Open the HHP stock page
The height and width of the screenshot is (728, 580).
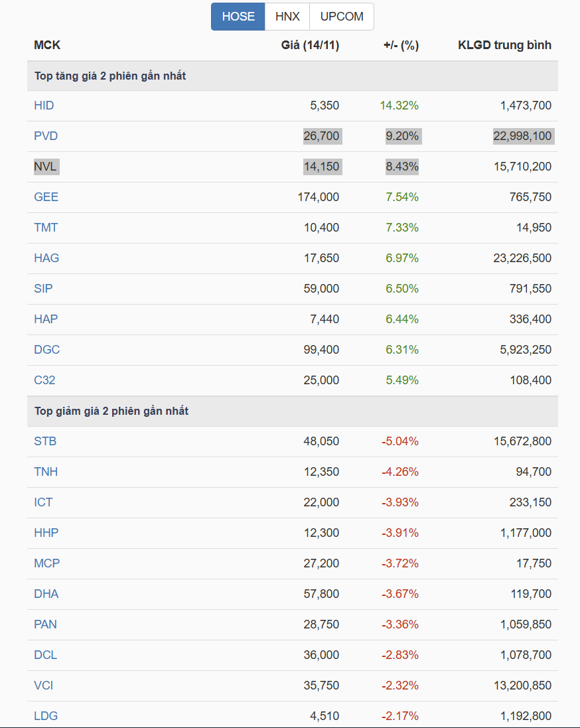pyautogui.click(x=46, y=533)
